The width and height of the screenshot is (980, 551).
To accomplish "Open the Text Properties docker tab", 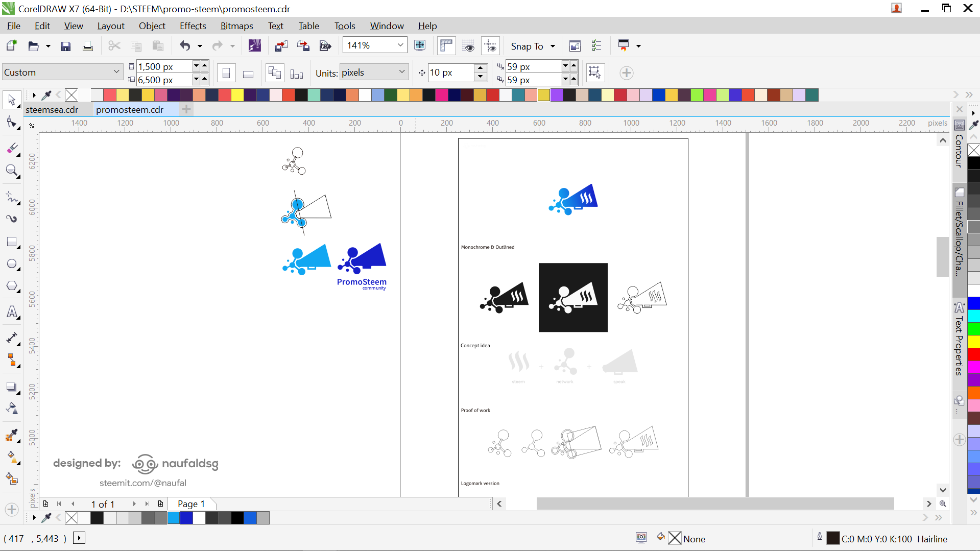I will point(959,340).
